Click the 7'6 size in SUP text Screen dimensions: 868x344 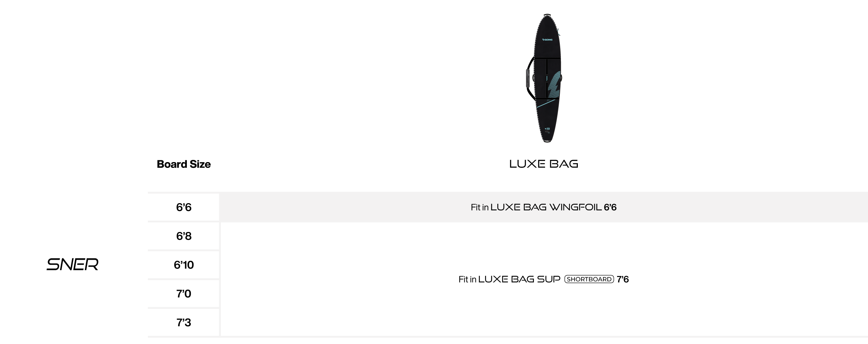[x=623, y=279]
